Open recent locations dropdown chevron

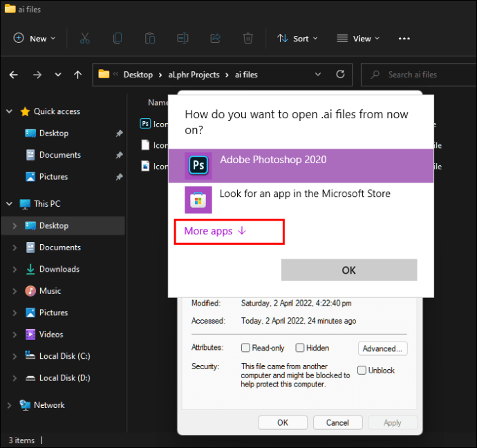(58, 75)
